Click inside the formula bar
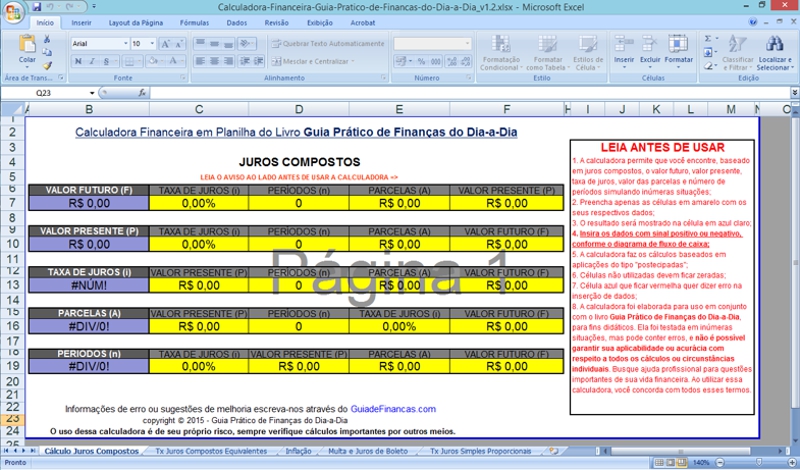 [x=469, y=93]
